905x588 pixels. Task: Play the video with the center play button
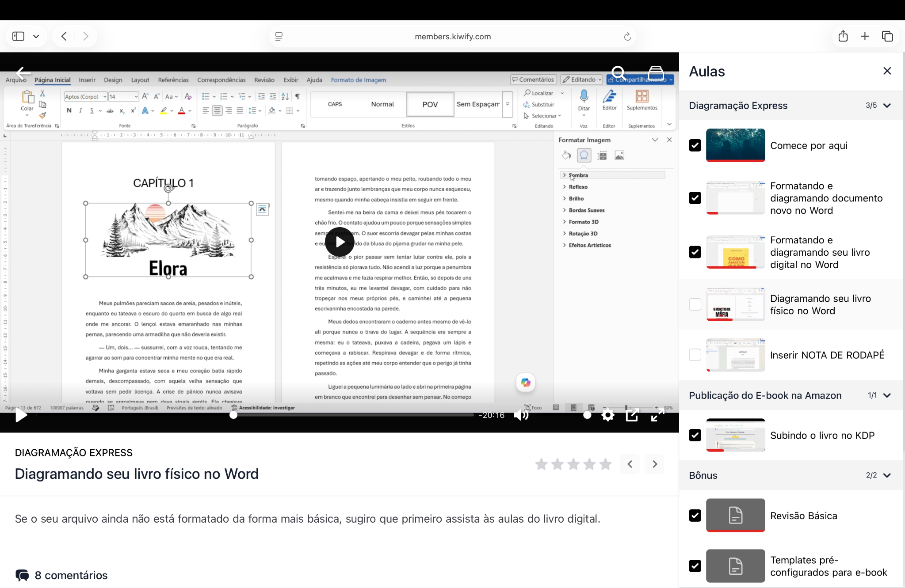[340, 242]
